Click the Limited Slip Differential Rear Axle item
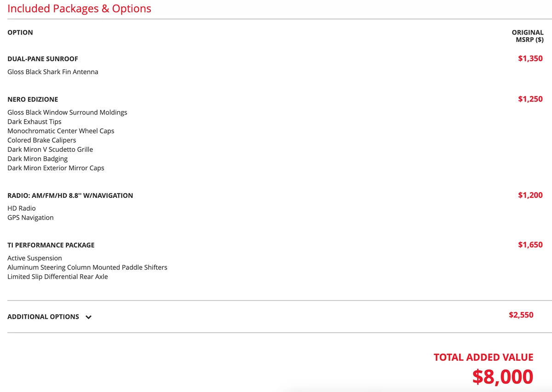The image size is (552, 392). coord(57,277)
